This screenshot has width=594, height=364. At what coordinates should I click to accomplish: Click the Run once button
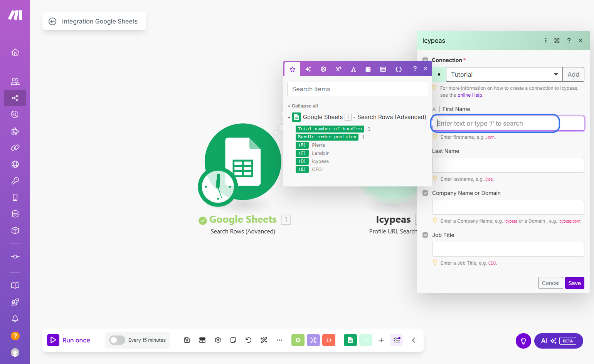click(x=69, y=340)
